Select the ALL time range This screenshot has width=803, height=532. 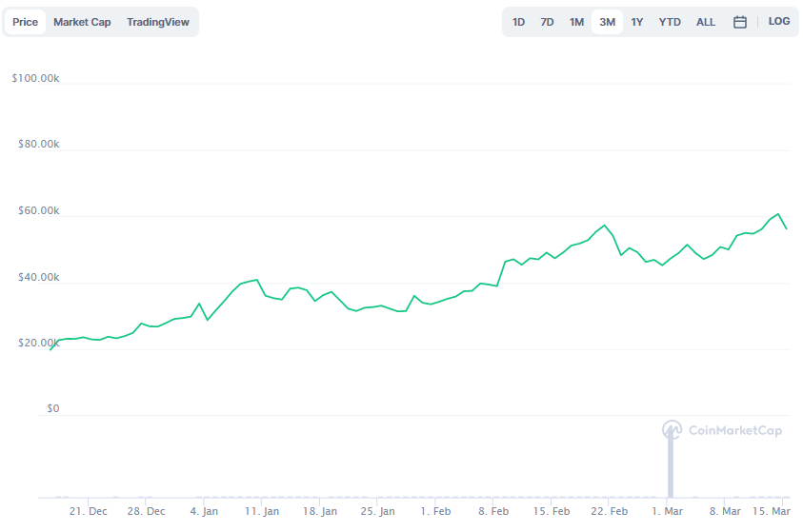[x=705, y=22]
